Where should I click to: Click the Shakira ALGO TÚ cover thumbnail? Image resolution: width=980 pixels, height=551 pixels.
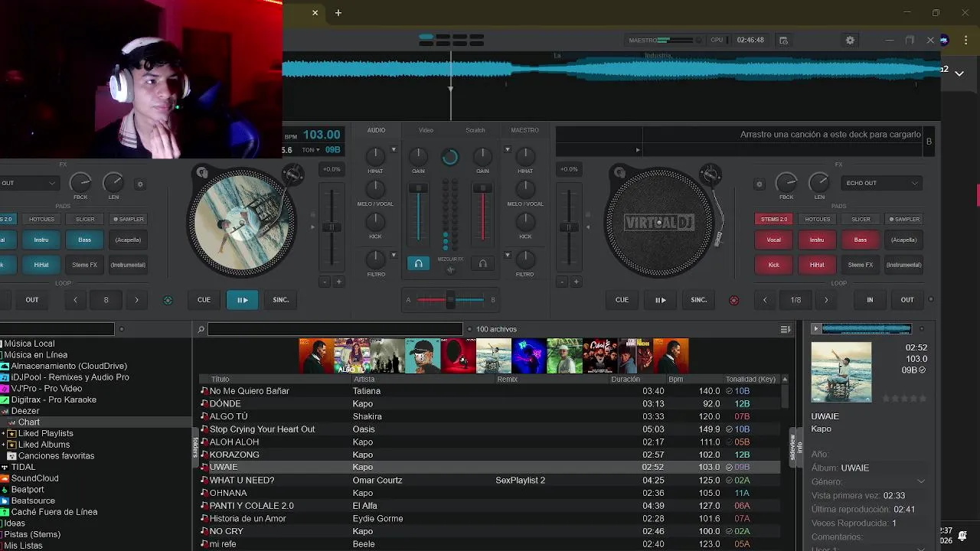[x=352, y=356]
